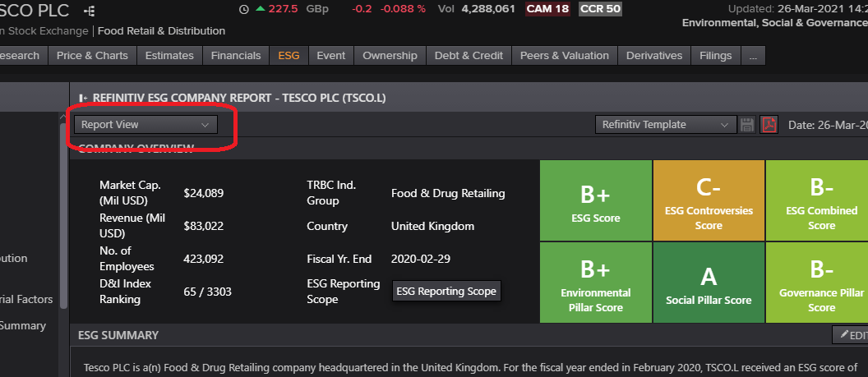Click the CAM 18 badge

point(547,9)
